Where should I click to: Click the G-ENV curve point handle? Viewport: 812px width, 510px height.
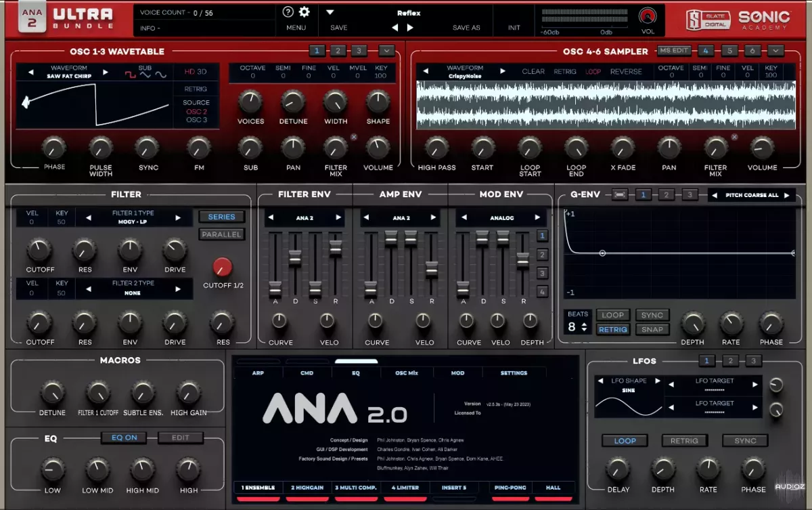[602, 253]
